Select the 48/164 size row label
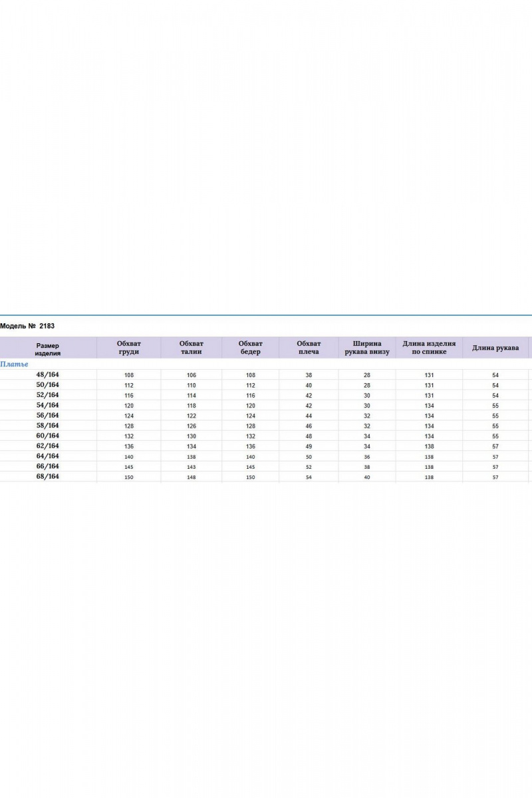Screen dimensions: 532x798 pyautogui.click(x=48, y=374)
